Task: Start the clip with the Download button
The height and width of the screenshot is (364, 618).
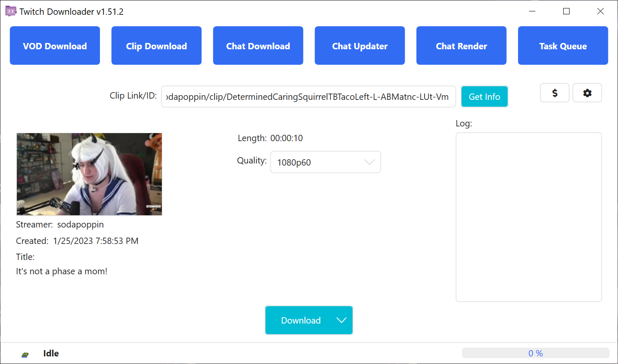Action: click(301, 320)
